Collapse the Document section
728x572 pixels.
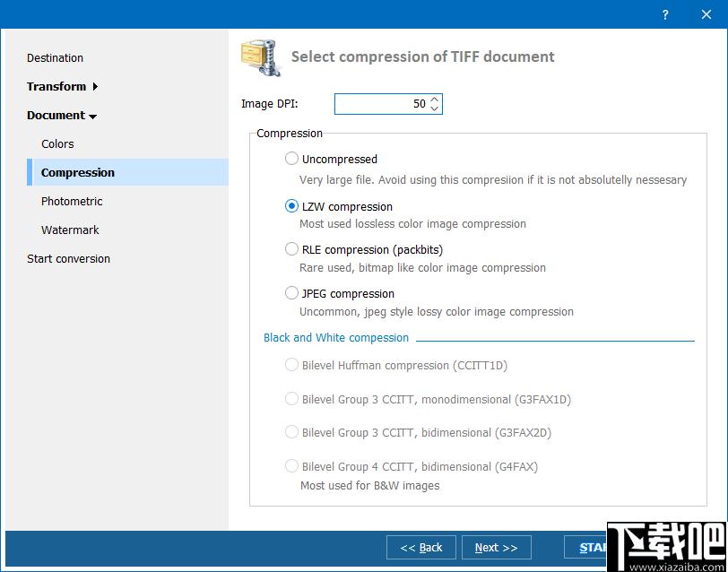(92, 116)
